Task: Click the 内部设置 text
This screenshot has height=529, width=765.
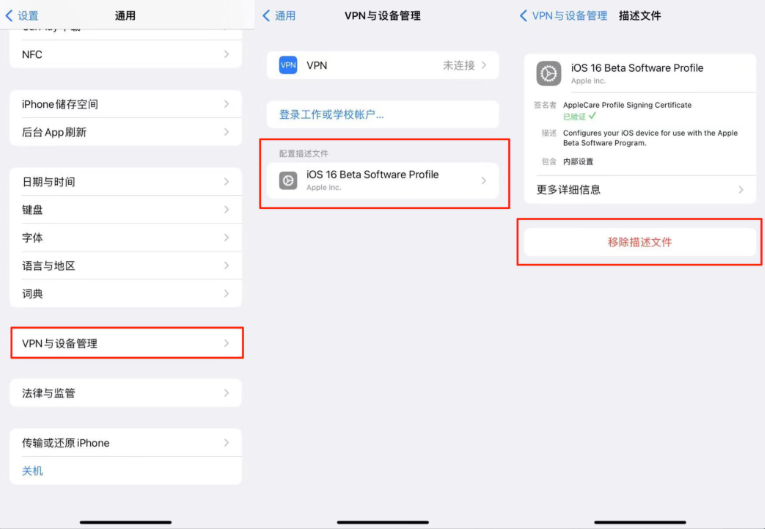Action: [578, 162]
